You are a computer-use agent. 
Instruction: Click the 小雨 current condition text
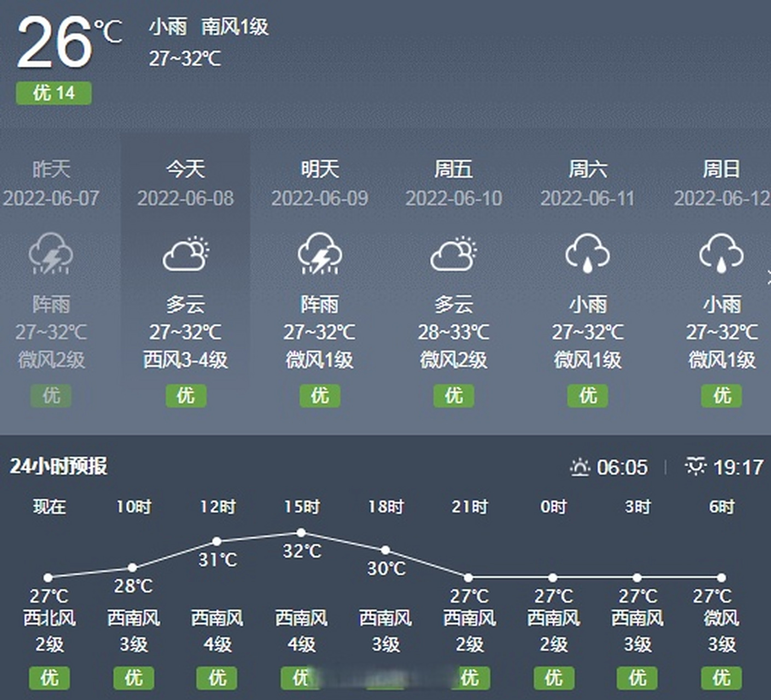(168, 26)
